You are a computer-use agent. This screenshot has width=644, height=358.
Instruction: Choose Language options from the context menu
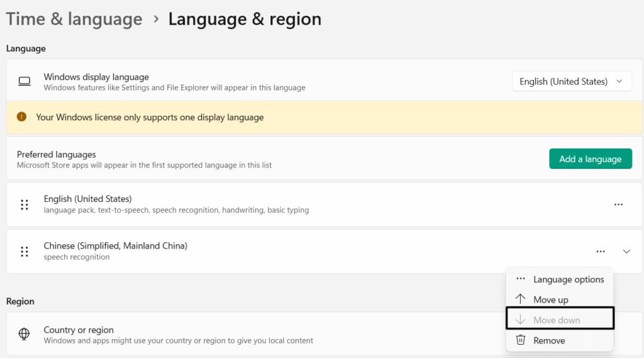(x=568, y=279)
